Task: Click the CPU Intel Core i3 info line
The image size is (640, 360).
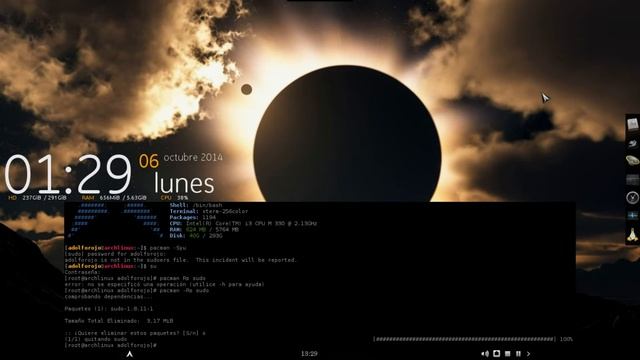Action: coord(243,224)
